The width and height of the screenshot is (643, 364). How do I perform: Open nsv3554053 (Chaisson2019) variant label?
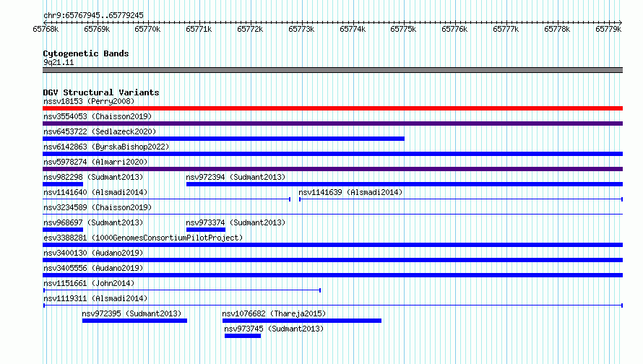[x=98, y=116]
